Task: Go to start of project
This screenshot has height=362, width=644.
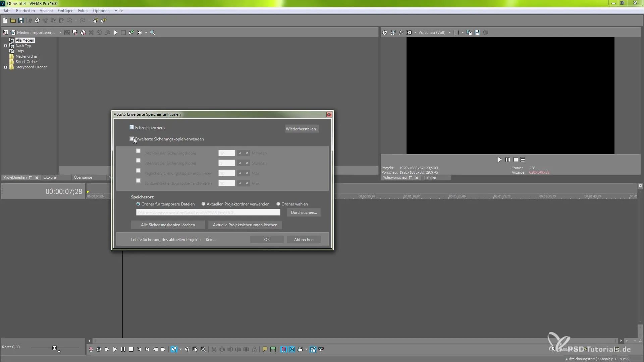Action: pos(139,349)
